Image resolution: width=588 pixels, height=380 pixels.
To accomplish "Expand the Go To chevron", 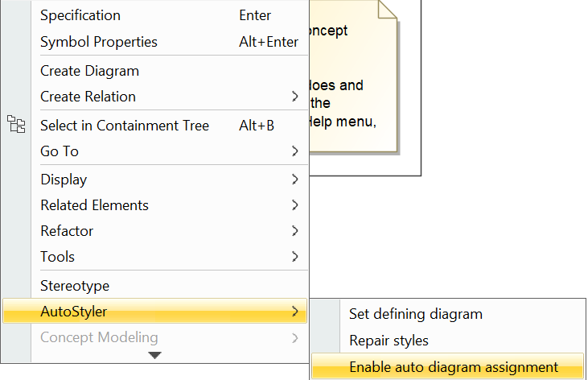I will tap(295, 151).
